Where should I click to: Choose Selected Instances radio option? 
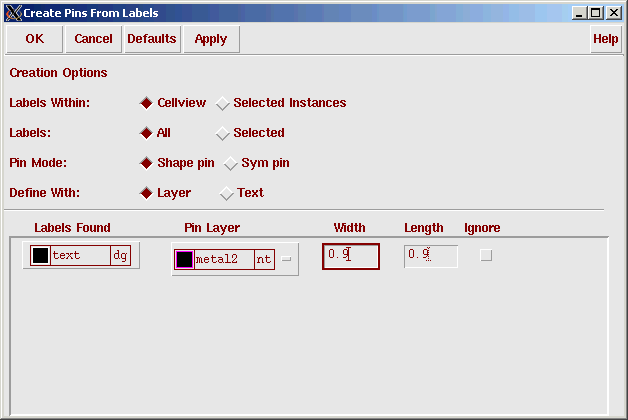point(223,103)
